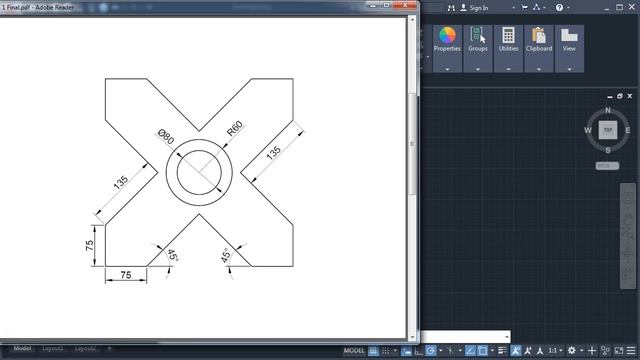Click the Autodesk A360 triangle icon
The height and width of the screenshot is (360, 640).
point(536,7)
